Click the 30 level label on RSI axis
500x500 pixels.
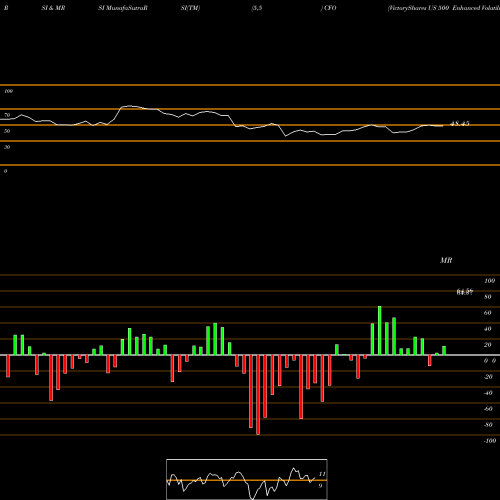(7, 147)
